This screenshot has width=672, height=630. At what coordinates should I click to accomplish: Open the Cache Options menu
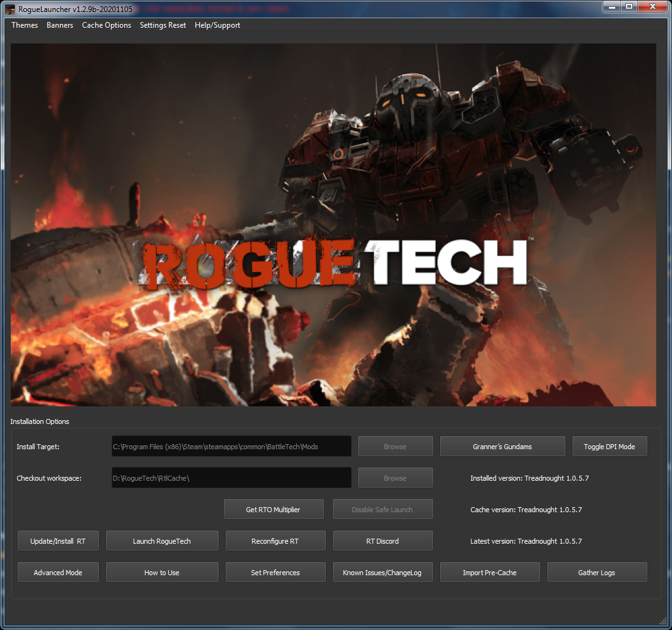coord(107,25)
